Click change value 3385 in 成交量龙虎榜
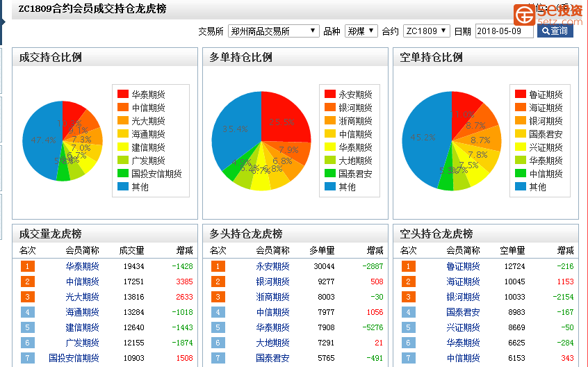The image size is (588, 367). [x=184, y=282]
